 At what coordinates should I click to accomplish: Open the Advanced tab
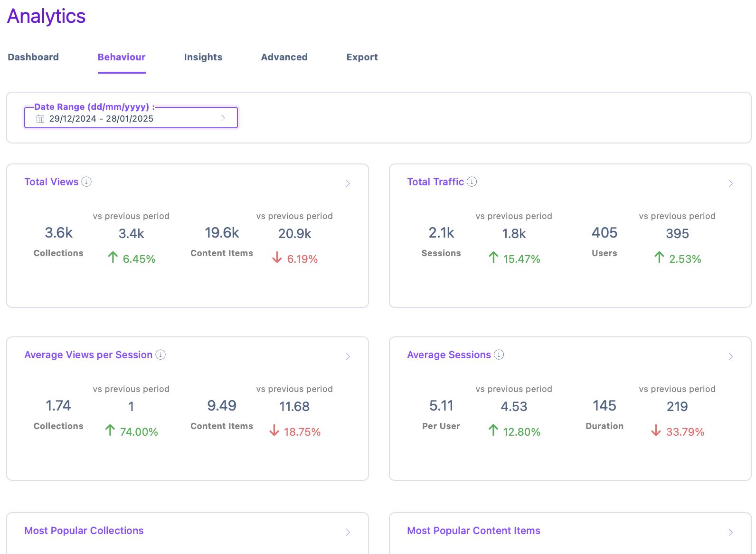click(284, 57)
